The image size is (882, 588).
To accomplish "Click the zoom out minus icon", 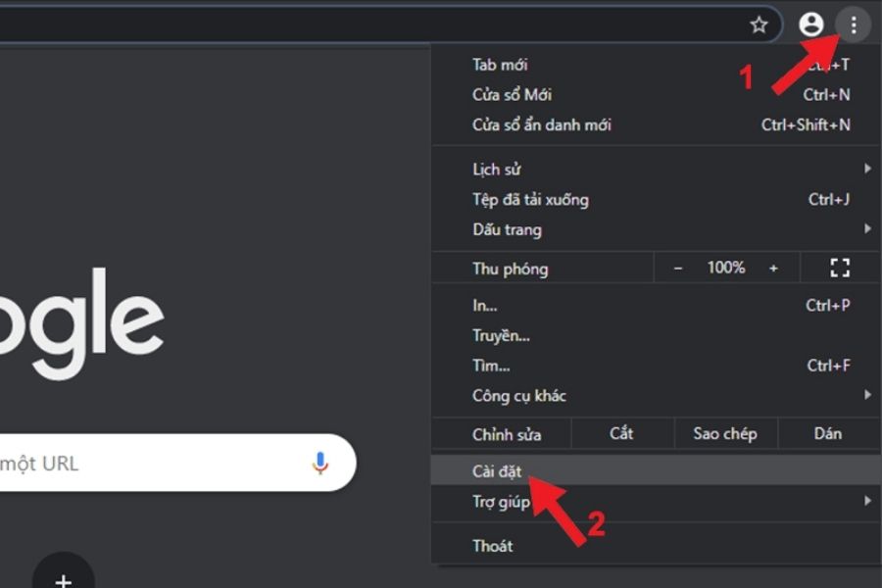I will (677, 268).
